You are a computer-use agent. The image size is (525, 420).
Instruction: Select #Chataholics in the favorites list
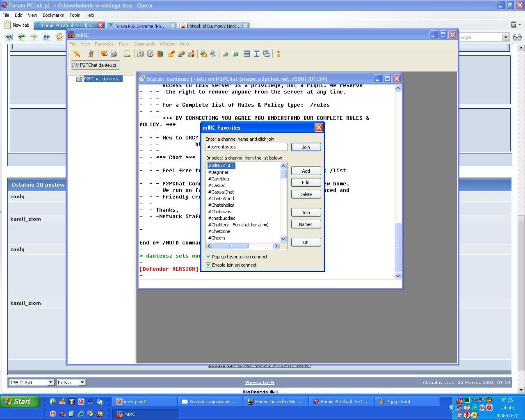221,205
